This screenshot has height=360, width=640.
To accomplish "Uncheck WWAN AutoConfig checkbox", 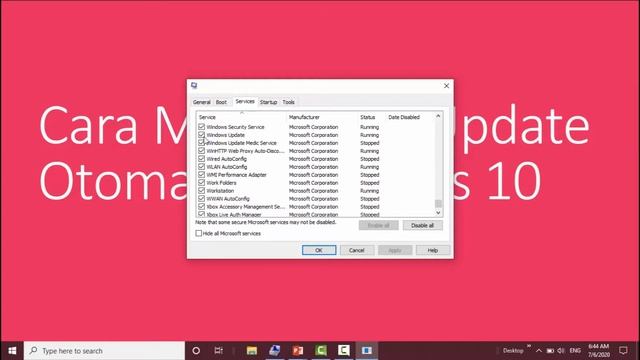I will coord(201,198).
